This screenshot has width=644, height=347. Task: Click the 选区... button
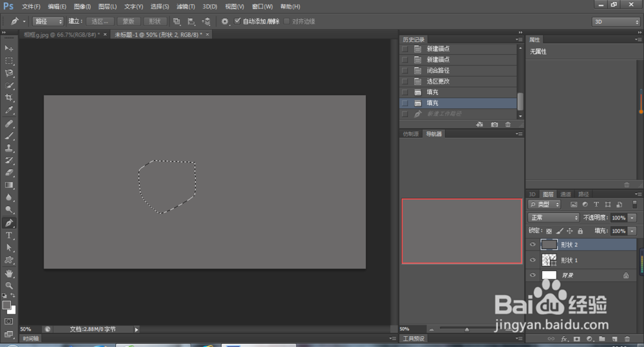100,21
